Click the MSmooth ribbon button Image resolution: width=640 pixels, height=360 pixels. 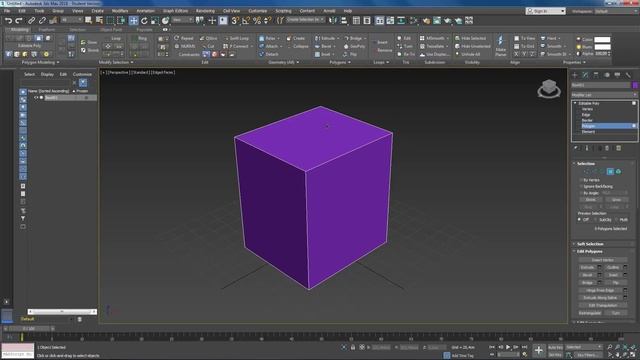(x=434, y=38)
